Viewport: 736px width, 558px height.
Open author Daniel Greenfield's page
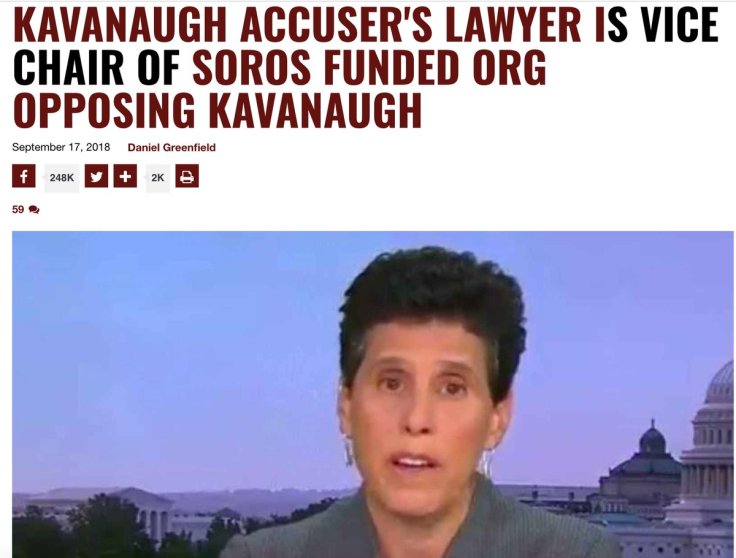click(172, 147)
